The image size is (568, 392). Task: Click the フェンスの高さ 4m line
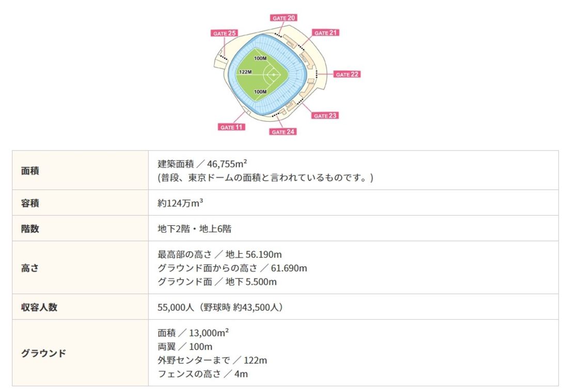[x=202, y=374]
